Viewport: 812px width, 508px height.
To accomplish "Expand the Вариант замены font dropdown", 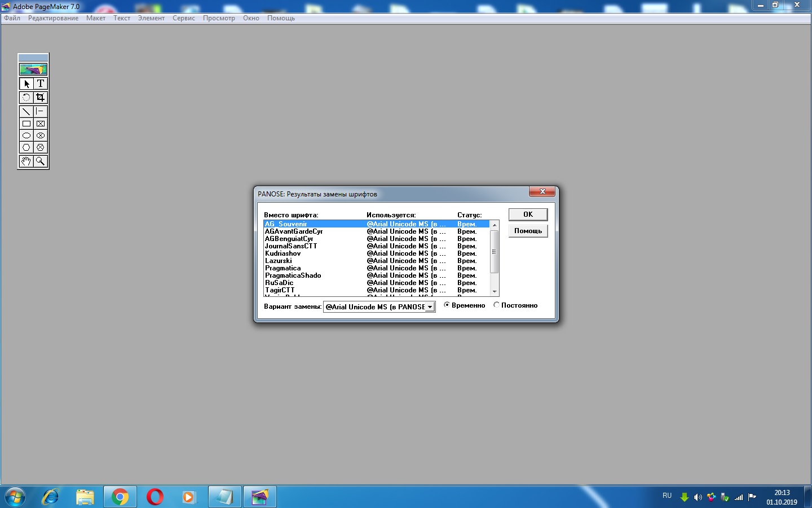I will 430,307.
